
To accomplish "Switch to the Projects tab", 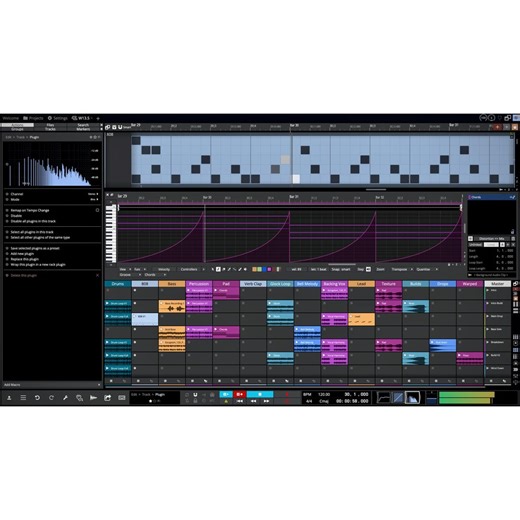I will click(x=33, y=118).
